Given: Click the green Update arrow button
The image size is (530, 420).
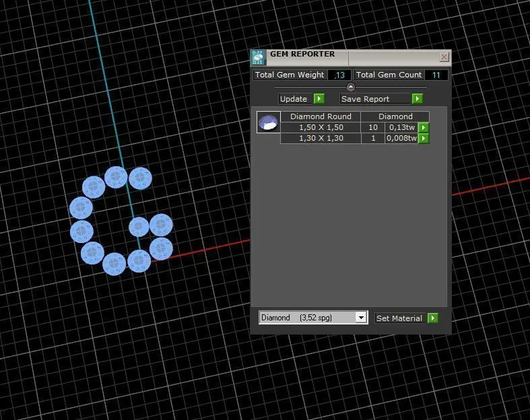Looking at the screenshot, I should click(319, 99).
